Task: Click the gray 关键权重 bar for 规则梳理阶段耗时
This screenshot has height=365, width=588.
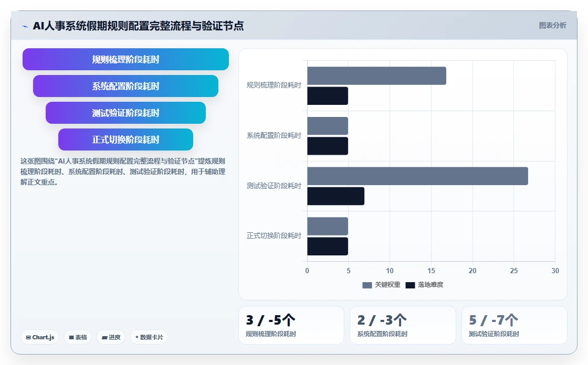Action: [376, 76]
